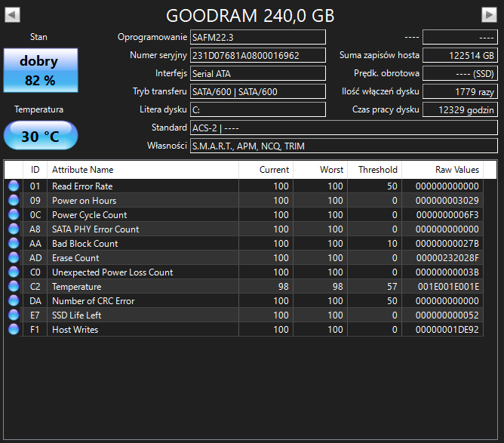Click raw value 000000003029
Viewport: 504px width, 443px height.
pyautogui.click(x=447, y=200)
